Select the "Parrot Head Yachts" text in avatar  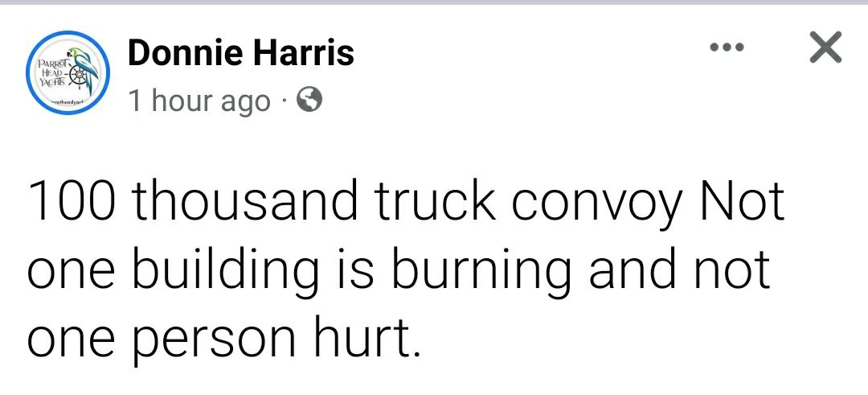54,72
